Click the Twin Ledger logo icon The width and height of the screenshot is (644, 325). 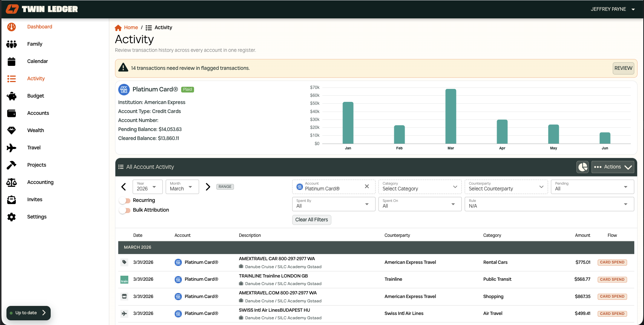pos(12,9)
